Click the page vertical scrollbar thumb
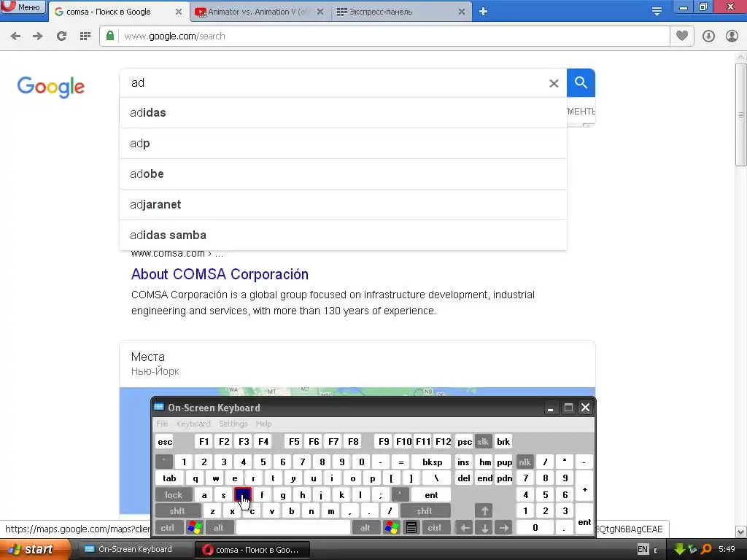 coord(741,114)
